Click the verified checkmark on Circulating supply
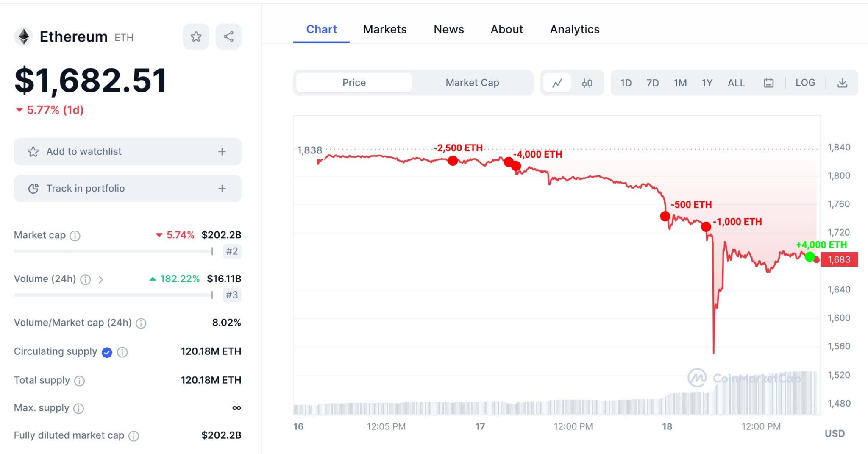Viewport: 868px width, 454px height. pos(106,352)
